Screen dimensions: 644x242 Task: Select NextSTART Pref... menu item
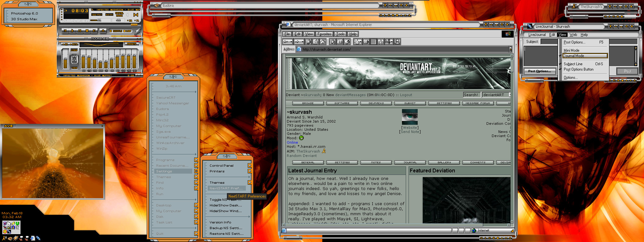pos(226,188)
